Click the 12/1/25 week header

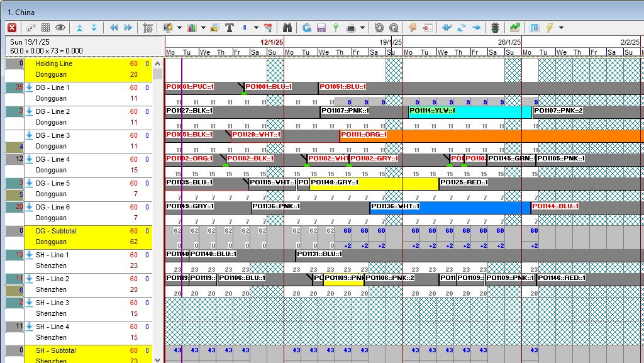[272, 42]
